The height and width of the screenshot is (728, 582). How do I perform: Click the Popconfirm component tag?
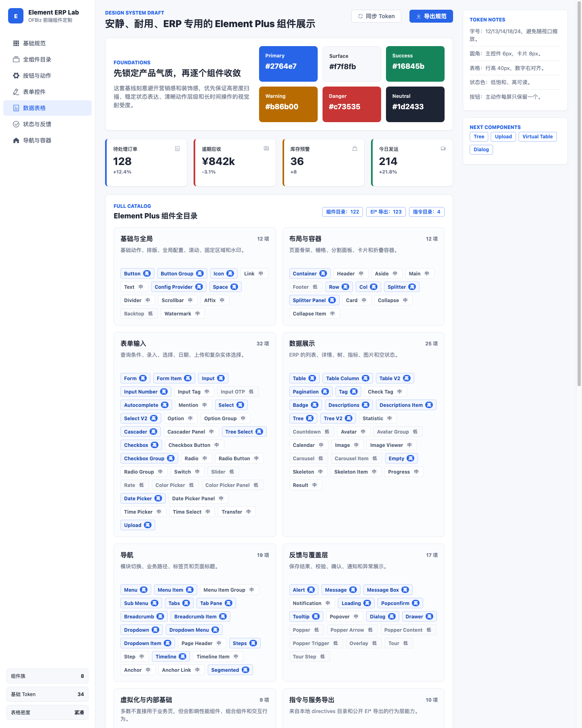tap(400, 603)
